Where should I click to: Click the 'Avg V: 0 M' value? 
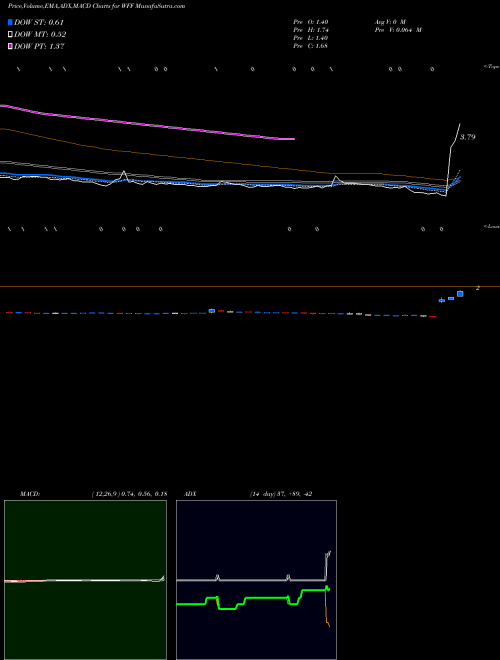[390, 22]
